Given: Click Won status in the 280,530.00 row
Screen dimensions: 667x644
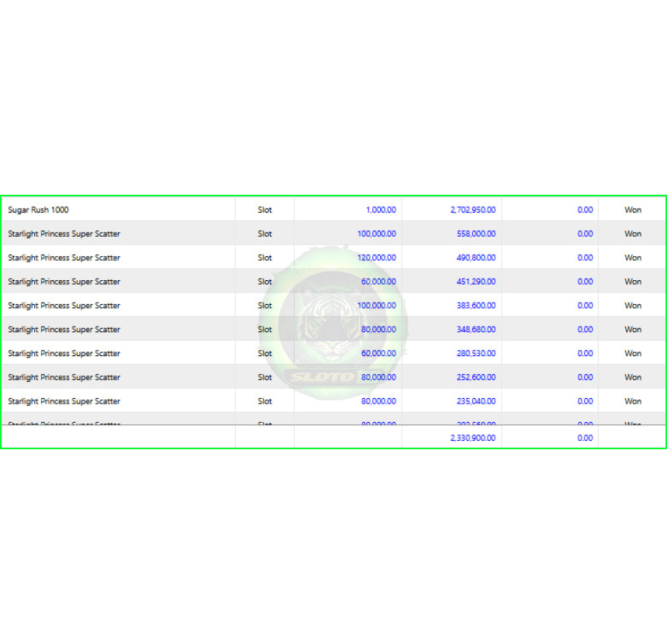Looking at the screenshot, I should pos(633,353).
